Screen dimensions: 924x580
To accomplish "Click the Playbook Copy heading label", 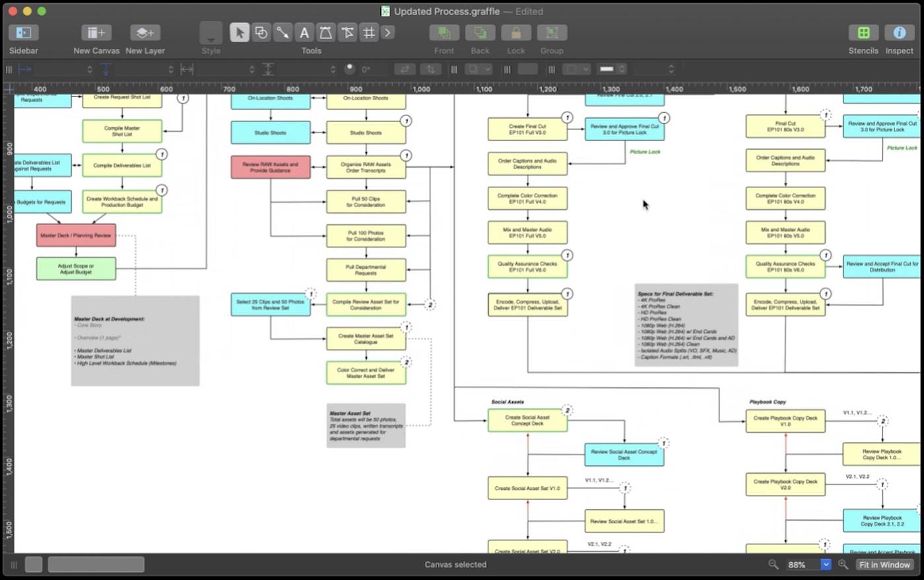I will pos(768,401).
